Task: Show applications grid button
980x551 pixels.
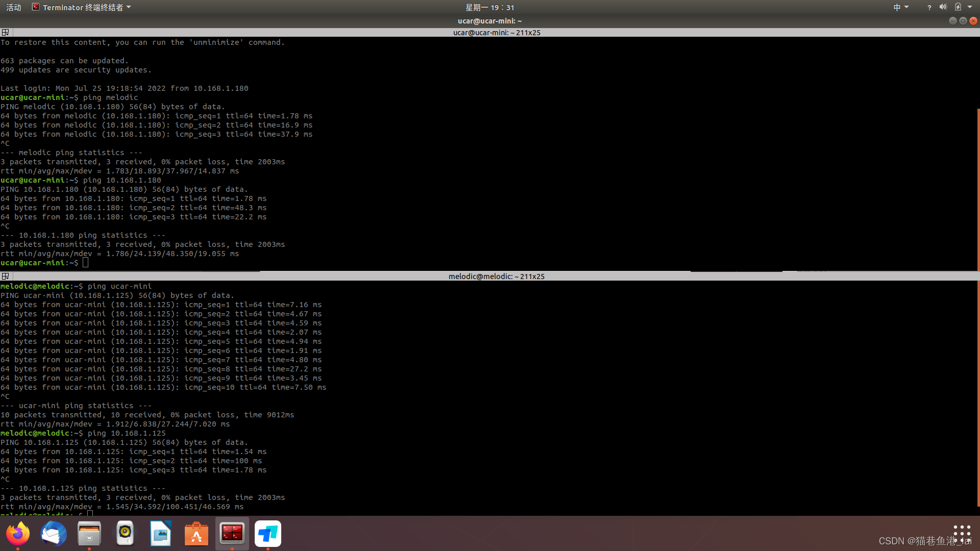Action: 962,534
